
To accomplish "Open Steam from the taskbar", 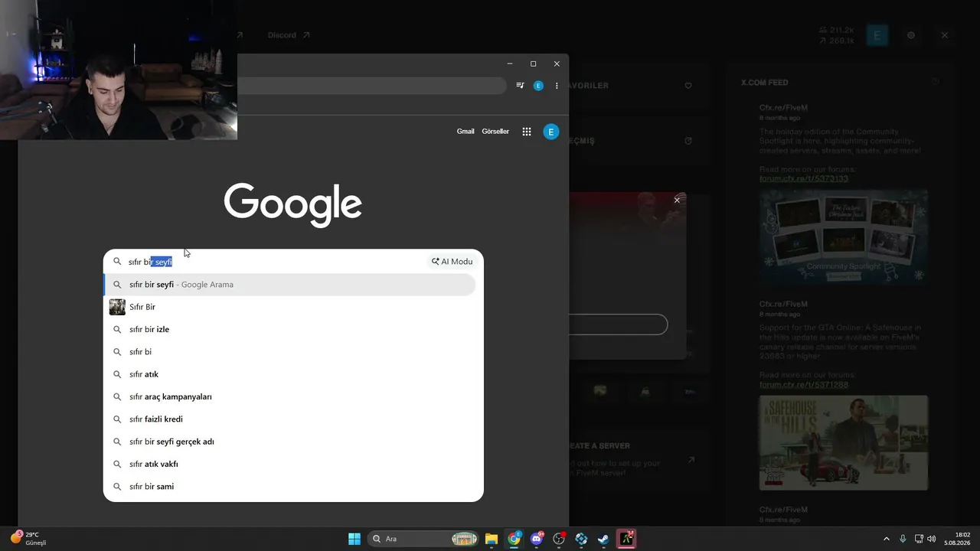I will pos(603,539).
